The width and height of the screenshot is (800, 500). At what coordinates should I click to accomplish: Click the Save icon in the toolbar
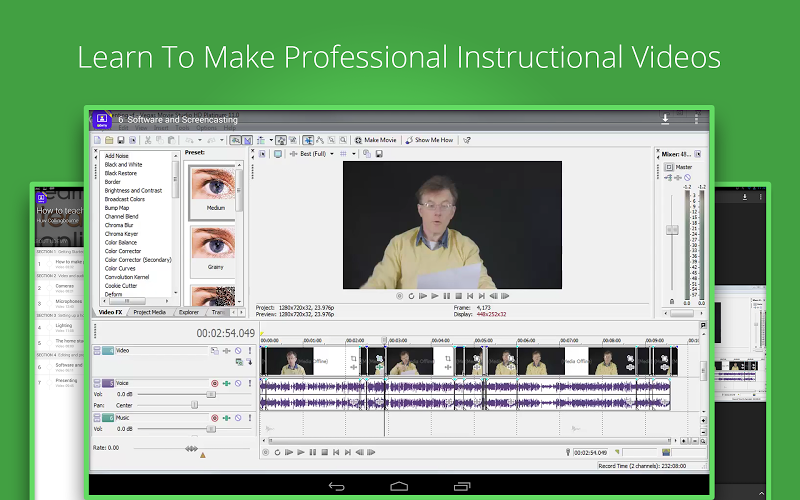pos(120,140)
